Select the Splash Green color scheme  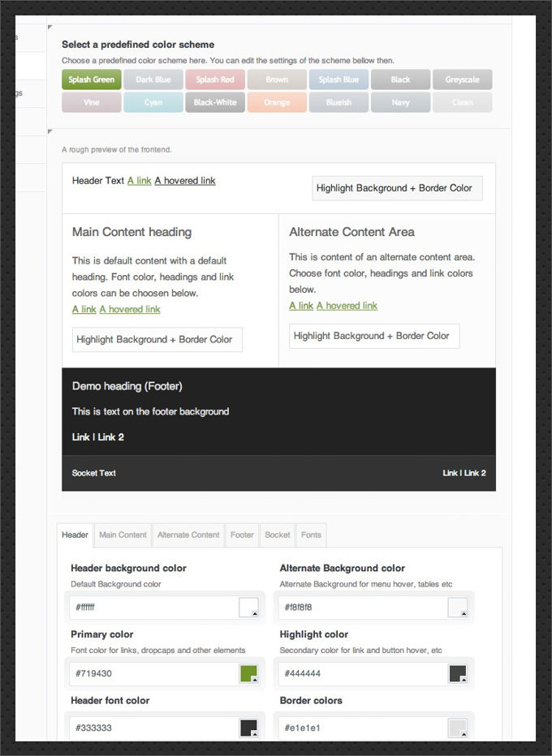[91, 79]
